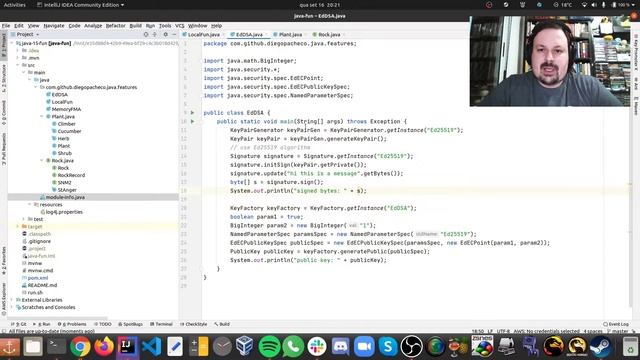
Task: Open the File menu
Action: click(x=6, y=26)
